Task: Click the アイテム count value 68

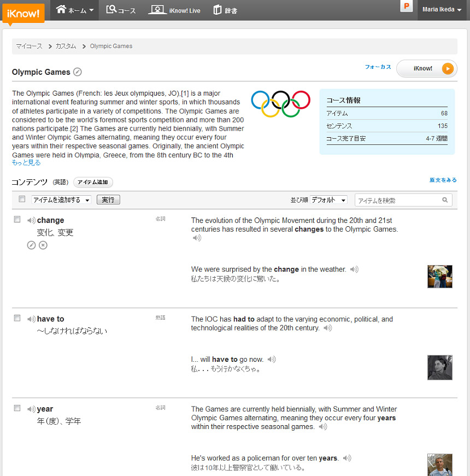Action: click(x=444, y=113)
